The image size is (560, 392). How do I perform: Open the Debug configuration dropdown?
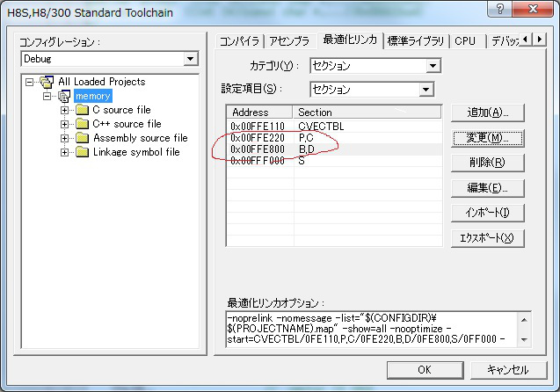point(191,59)
